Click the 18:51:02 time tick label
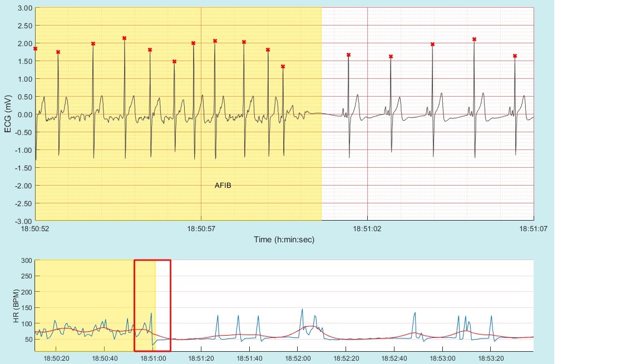641x364 pixels. pos(367,228)
